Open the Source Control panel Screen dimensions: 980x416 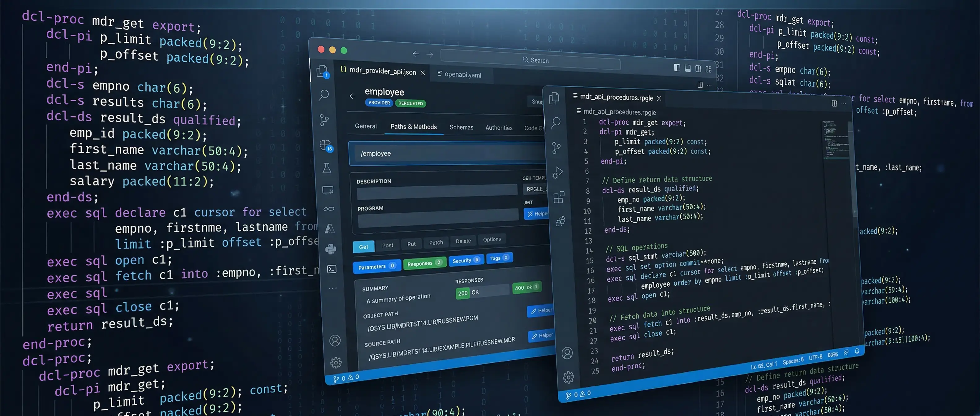pyautogui.click(x=324, y=120)
